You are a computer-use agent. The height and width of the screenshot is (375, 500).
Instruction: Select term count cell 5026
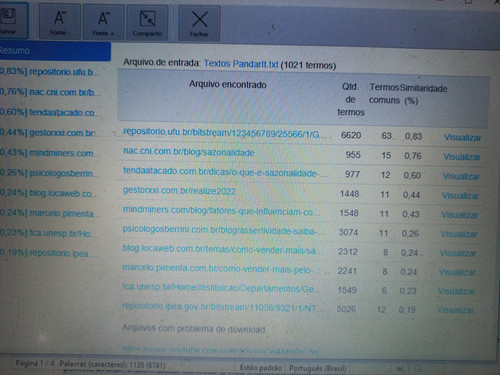pos(346,309)
